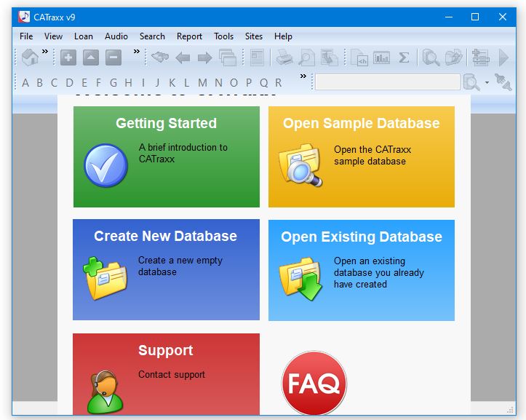Click the Play arrow icon
The width and height of the screenshot is (526, 420).
[503, 58]
